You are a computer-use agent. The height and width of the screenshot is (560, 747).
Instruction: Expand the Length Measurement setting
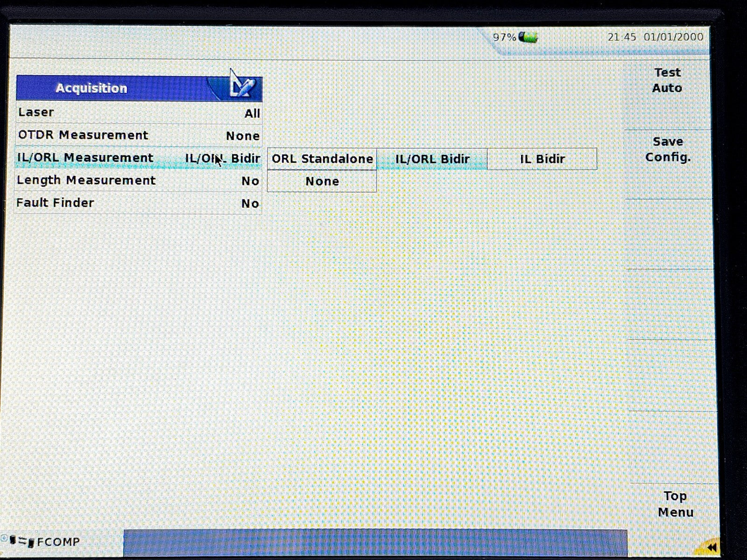tap(139, 181)
